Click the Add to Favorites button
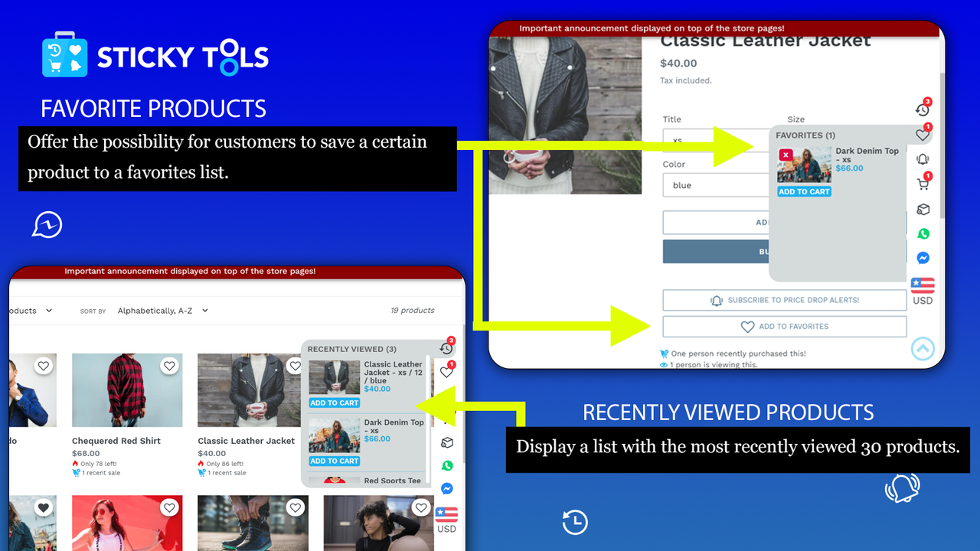The width and height of the screenshot is (980, 551). click(x=785, y=326)
